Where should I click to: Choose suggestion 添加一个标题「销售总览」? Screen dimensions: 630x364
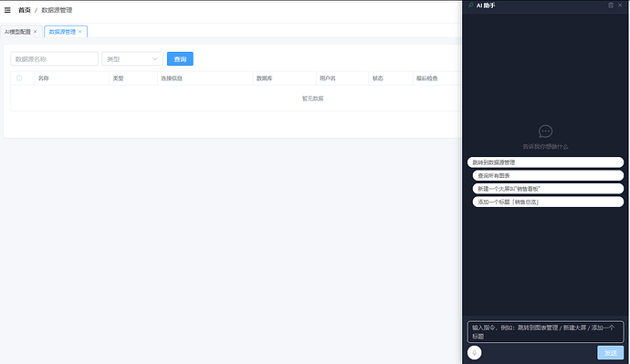tap(548, 202)
